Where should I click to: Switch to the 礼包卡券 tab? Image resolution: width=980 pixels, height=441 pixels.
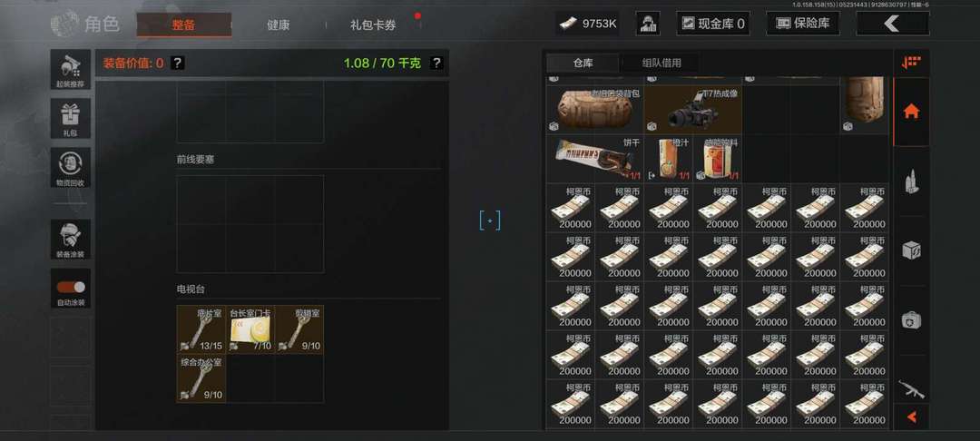coord(373,25)
